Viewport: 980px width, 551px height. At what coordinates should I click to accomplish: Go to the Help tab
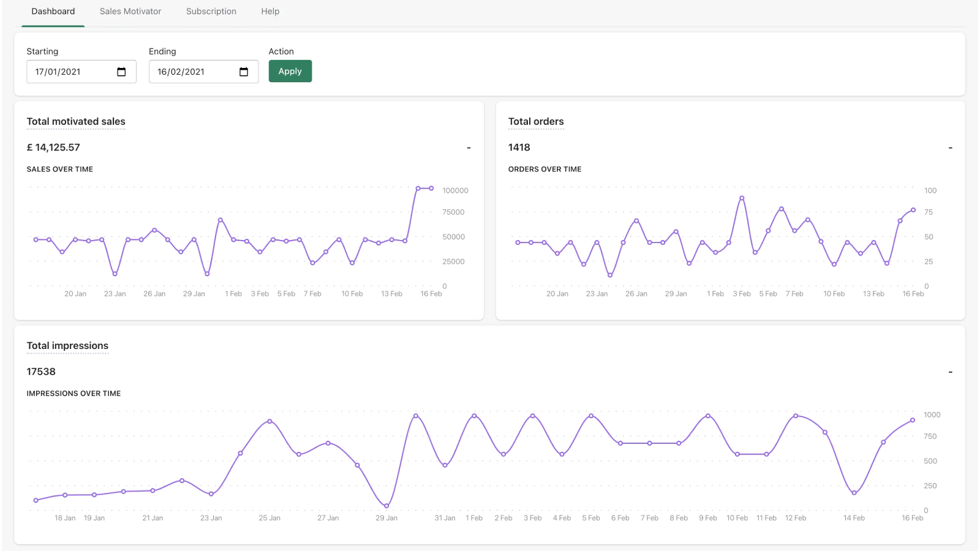coord(270,11)
